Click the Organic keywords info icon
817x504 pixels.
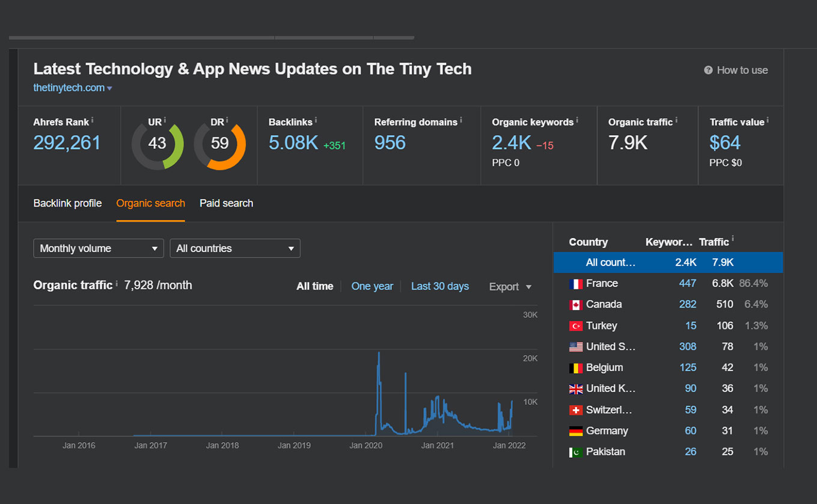click(x=577, y=120)
